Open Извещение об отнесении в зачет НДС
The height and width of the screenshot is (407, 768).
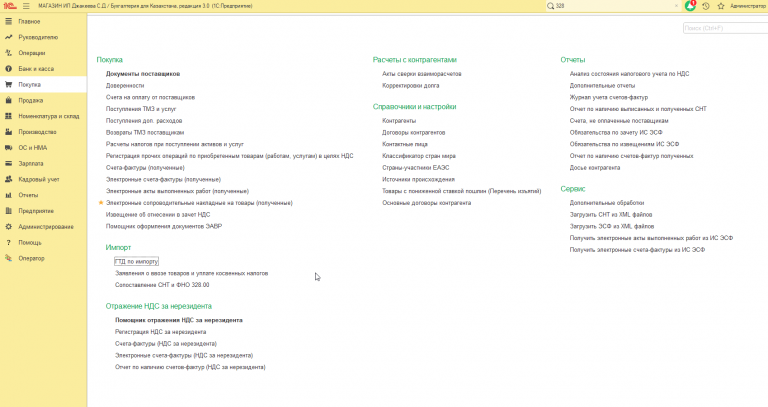pyautogui.click(x=158, y=215)
